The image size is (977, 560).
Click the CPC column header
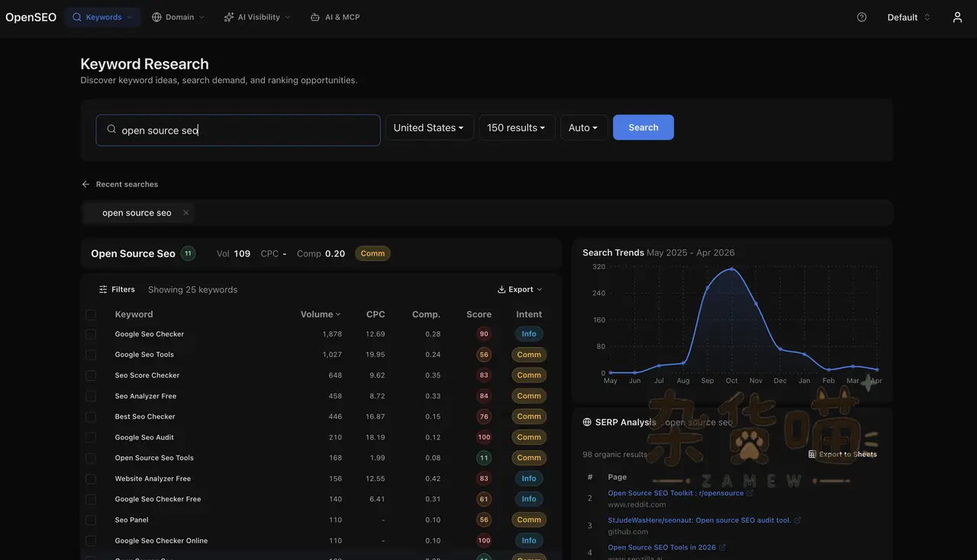pos(376,314)
